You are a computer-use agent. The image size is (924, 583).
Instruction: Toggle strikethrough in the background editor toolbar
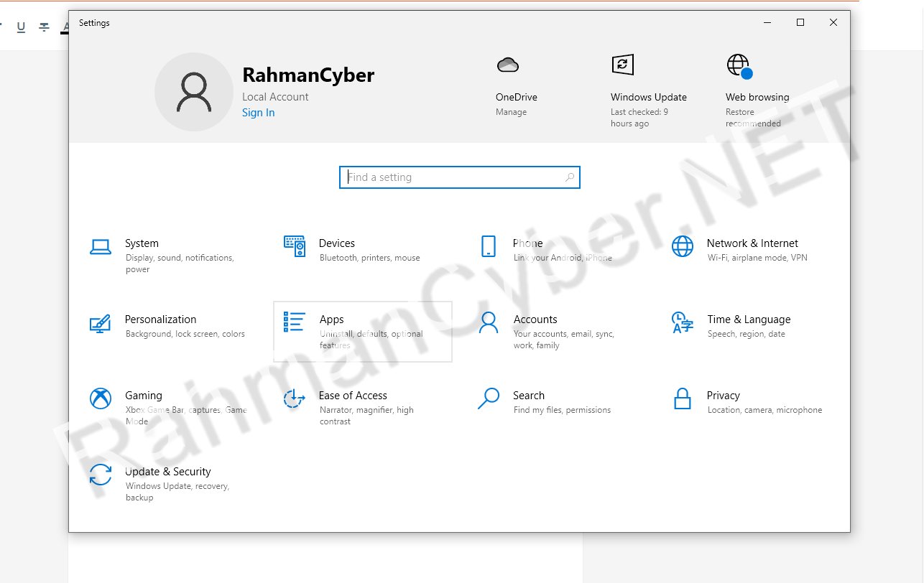[44, 27]
